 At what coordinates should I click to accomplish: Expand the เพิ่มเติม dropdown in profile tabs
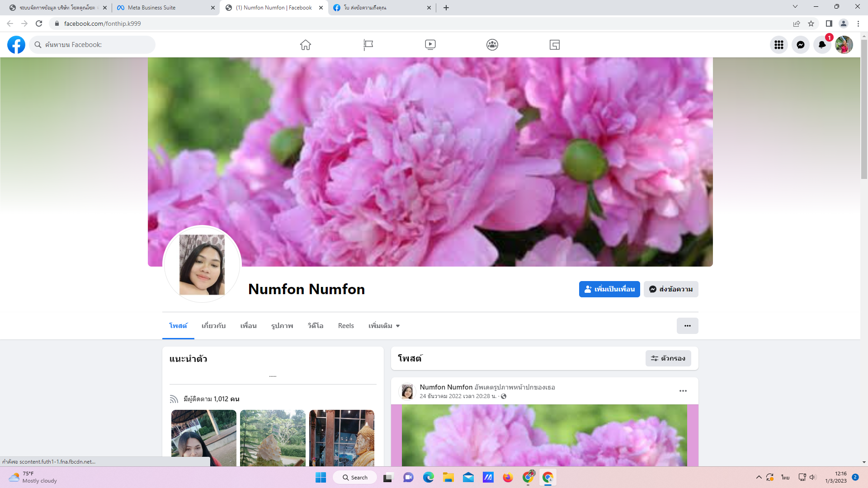pyautogui.click(x=384, y=326)
